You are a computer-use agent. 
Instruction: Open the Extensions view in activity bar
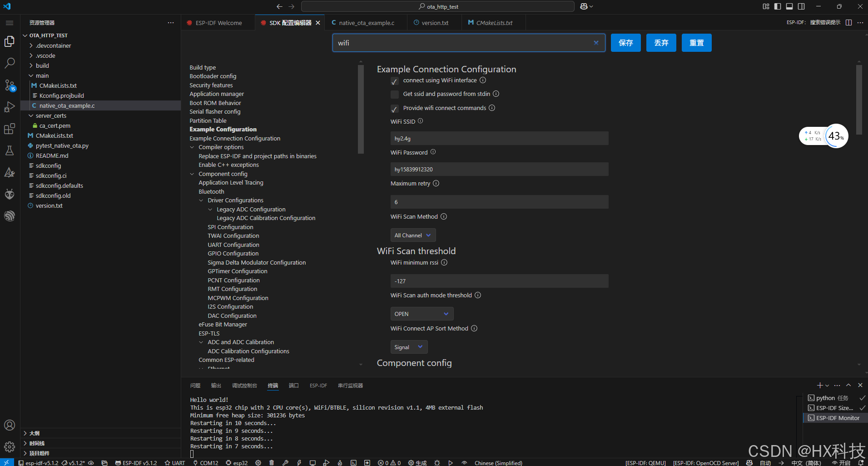[x=10, y=129]
